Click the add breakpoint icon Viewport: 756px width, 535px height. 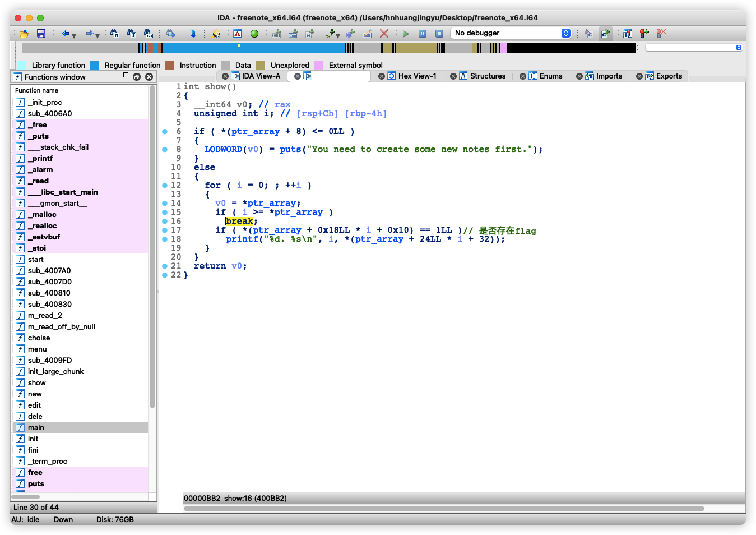tap(644, 34)
